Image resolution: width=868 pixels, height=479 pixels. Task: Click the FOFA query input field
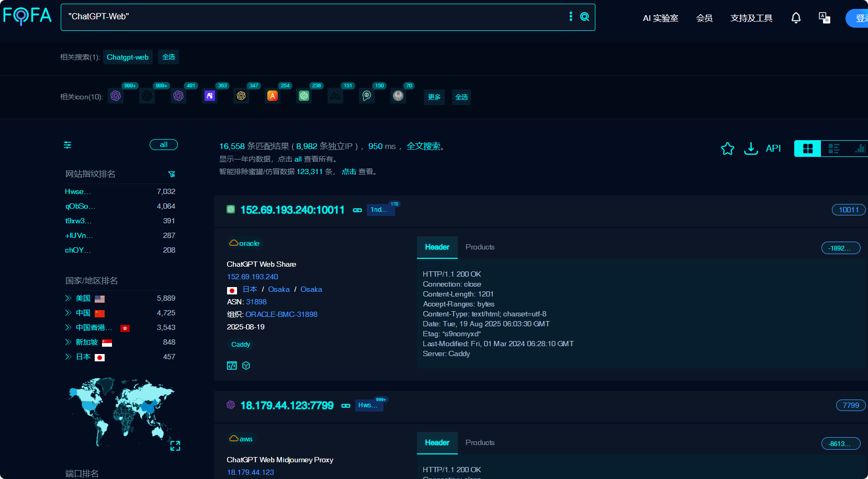(x=314, y=17)
